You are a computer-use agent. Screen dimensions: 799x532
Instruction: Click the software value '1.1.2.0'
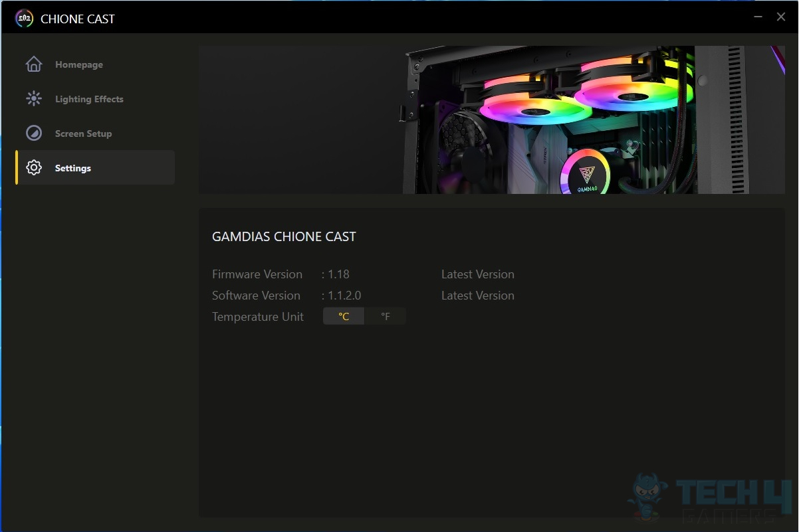click(x=344, y=296)
